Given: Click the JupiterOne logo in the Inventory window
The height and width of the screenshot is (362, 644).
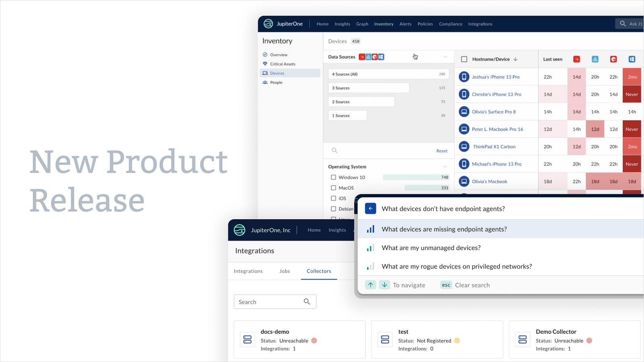Looking at the screenshot, I should [x=268, y=24].
